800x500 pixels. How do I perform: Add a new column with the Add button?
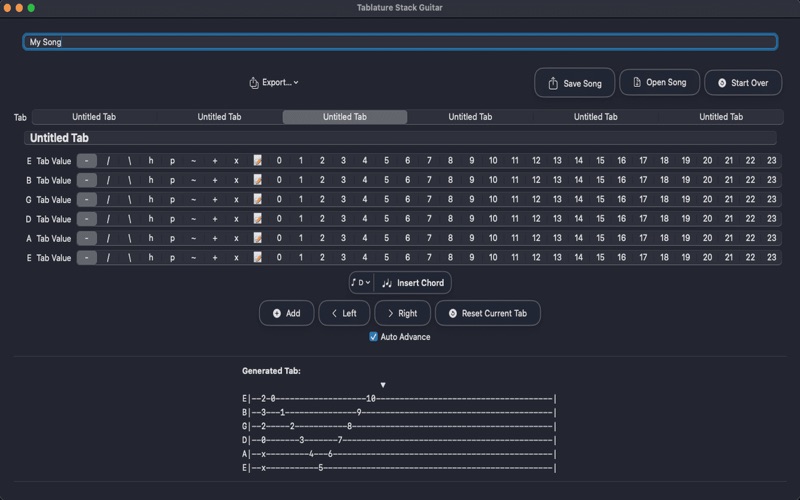pos(286,313)
